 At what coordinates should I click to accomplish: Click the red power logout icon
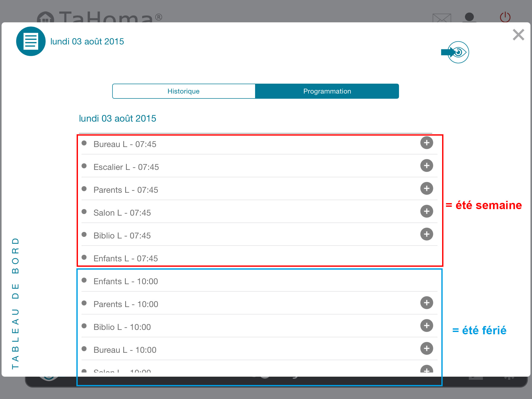(x=505, y=17)
